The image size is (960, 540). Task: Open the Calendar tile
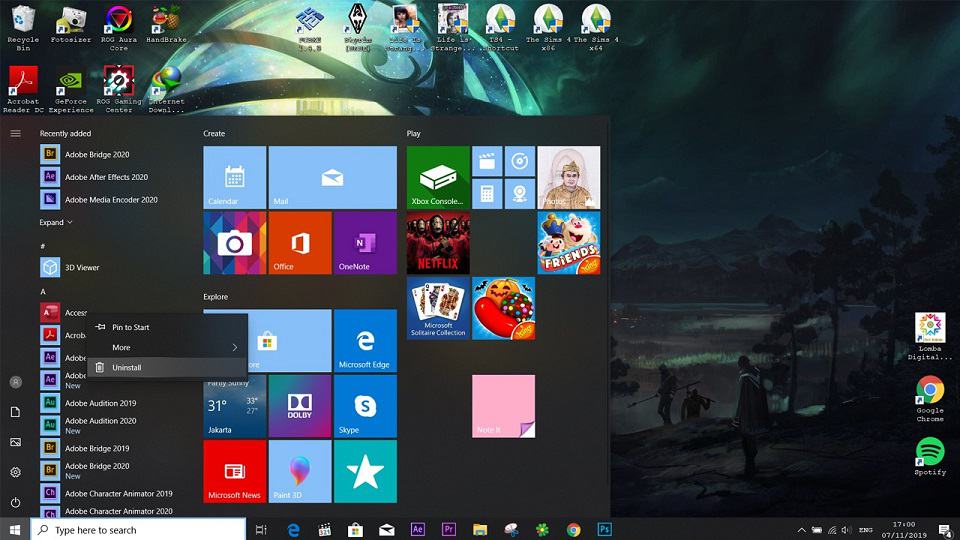click(234, 177)
